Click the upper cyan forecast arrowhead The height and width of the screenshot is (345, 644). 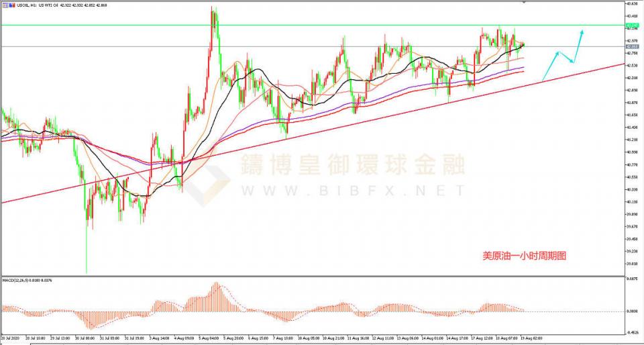(582, 31)
